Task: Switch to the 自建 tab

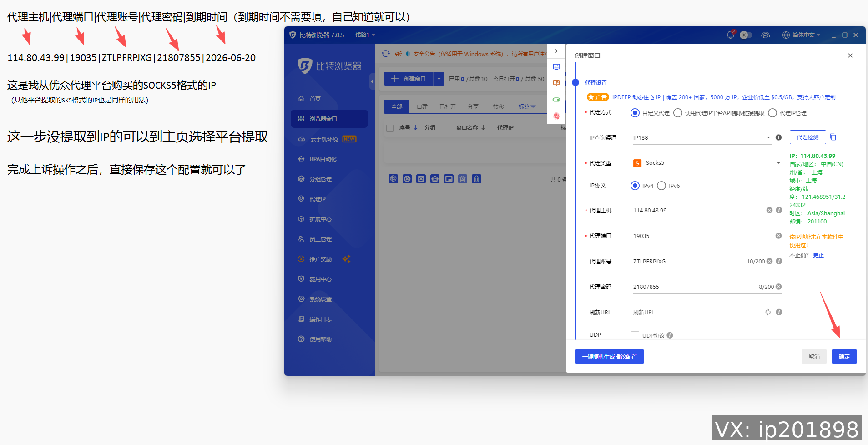Action: pyautogui.click(x=422, y=106)
